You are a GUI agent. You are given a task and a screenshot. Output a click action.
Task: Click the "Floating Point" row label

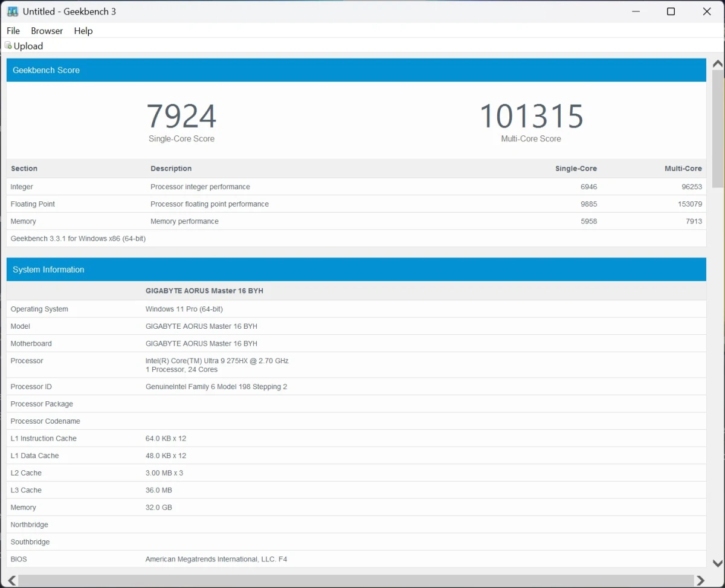33,204
